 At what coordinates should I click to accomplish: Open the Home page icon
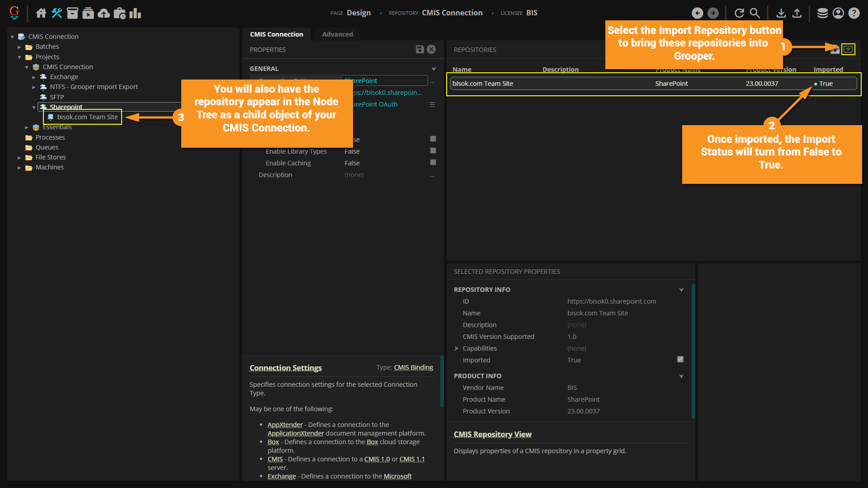click(x=41, y=13)
